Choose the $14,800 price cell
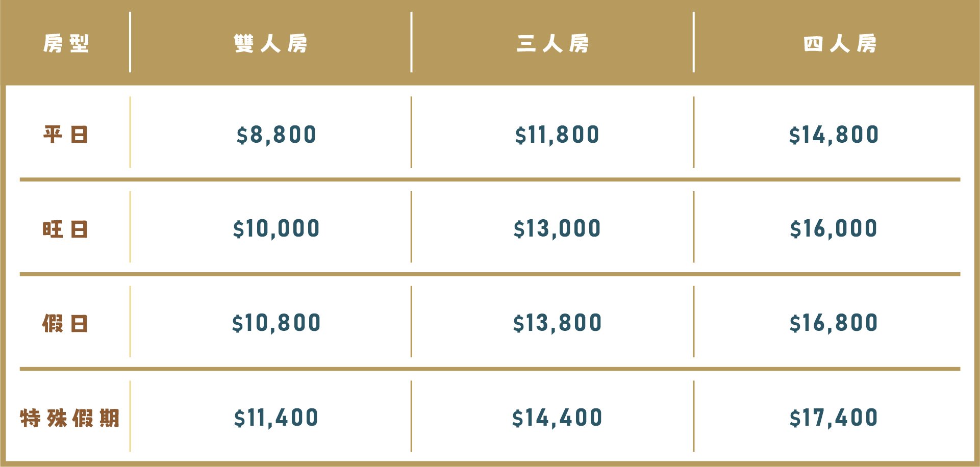Viewport: 980px width, 467px height. click(x=834, y=135)
